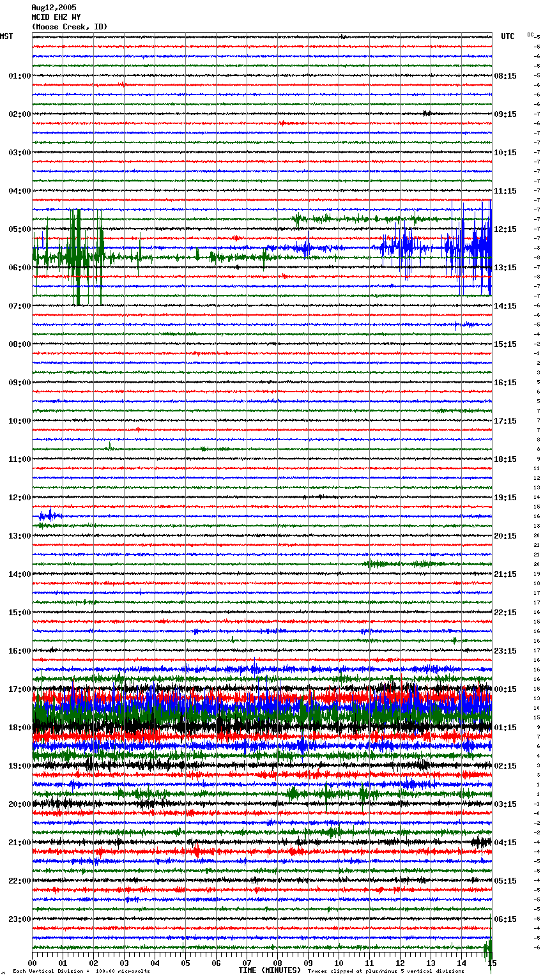Click the 06:15 UTC time label

(x=505, y=919)
